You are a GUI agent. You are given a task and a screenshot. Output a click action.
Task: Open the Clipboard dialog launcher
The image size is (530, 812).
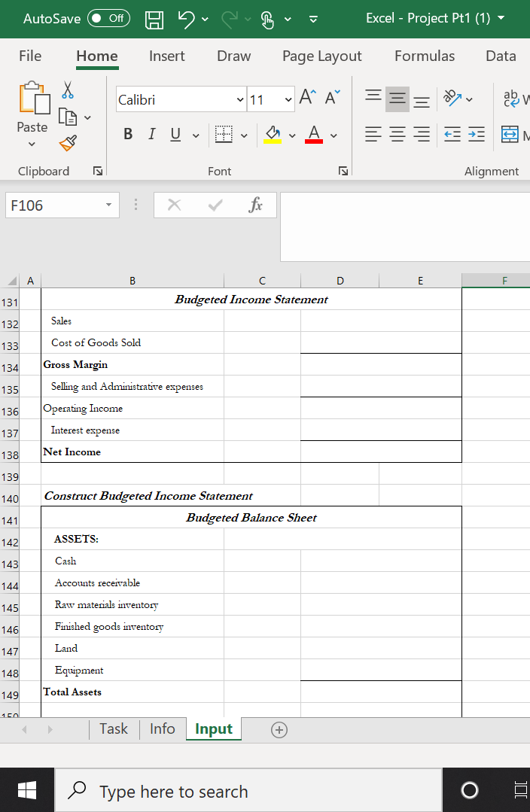(97, 171)
